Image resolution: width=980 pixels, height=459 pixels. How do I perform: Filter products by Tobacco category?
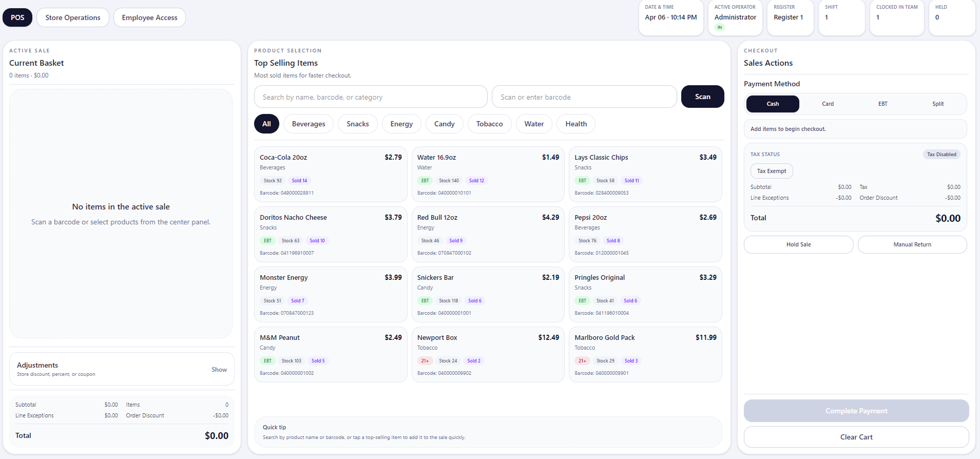point(489,124)
